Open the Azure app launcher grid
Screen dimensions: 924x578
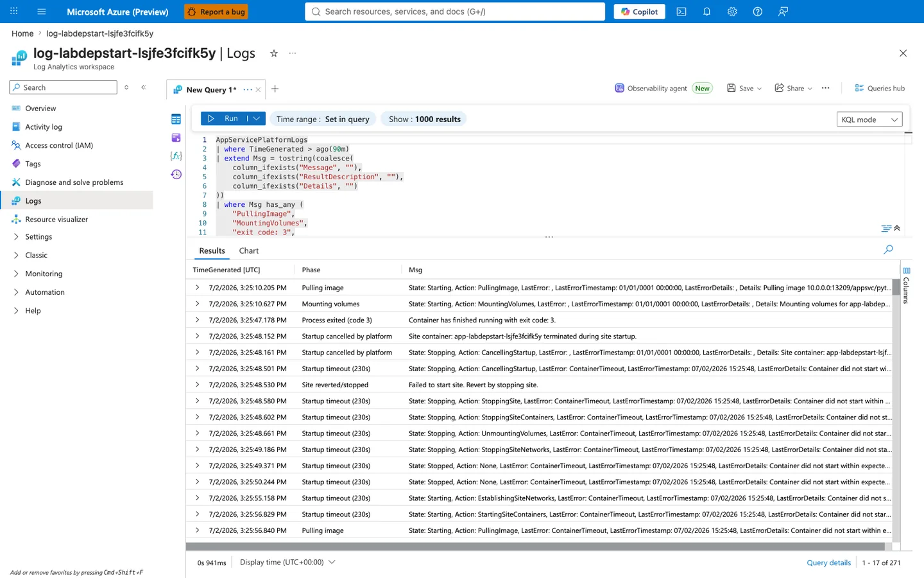(14, 12)
